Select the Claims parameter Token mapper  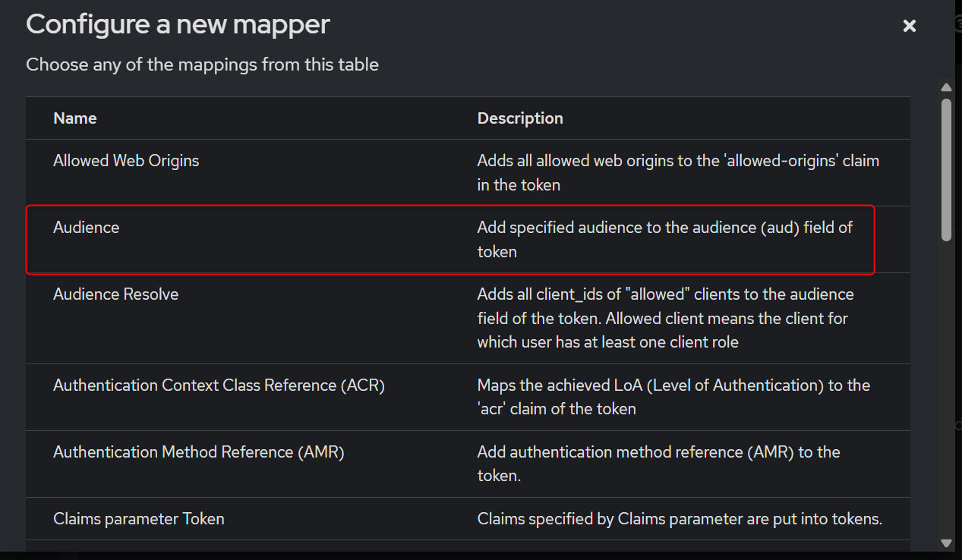point(139,519)
